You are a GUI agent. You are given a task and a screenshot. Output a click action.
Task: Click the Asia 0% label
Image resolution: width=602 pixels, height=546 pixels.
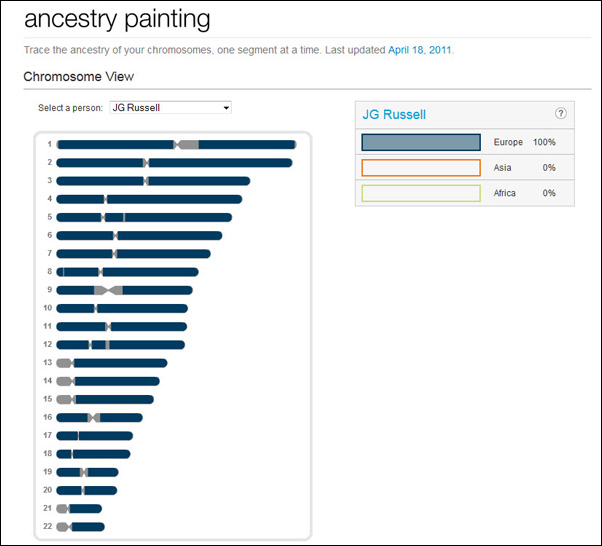(524, 168)
